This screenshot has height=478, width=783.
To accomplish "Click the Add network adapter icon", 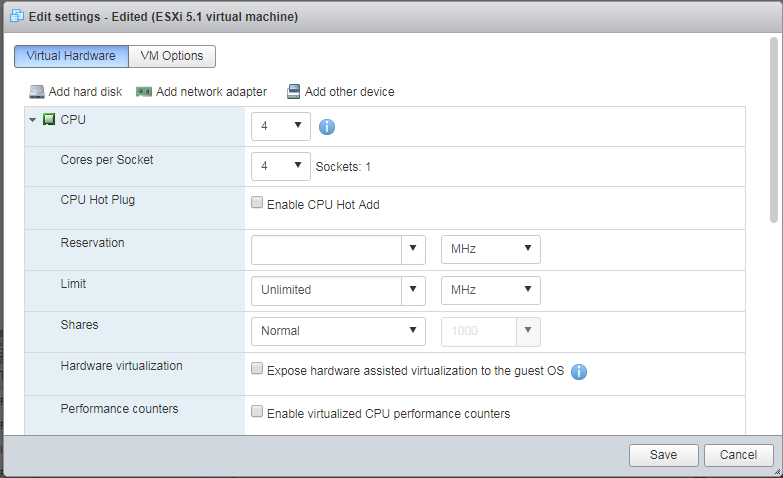I will coord(144,92).
